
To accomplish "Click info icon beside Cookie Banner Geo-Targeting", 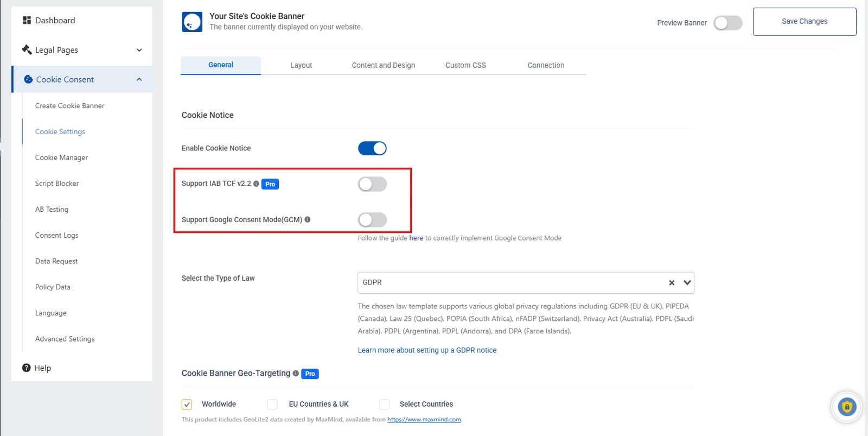I will 296,373.
